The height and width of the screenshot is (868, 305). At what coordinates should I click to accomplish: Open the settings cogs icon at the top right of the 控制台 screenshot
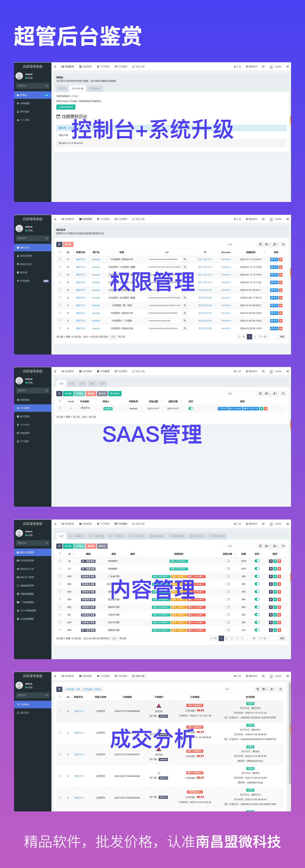[287, 67]
